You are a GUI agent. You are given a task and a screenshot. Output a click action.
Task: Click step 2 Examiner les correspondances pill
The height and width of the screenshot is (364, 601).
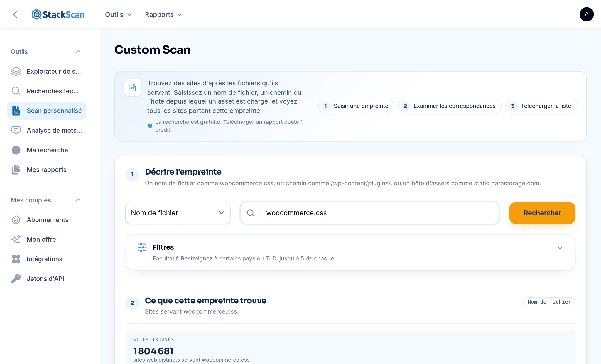(450, 106)
